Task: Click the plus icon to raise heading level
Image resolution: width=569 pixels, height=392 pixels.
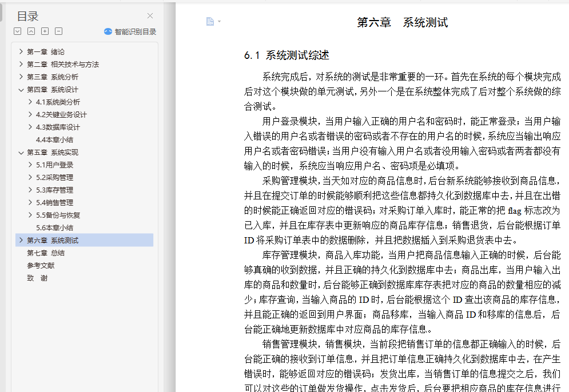Action: (x=45, y=31)
